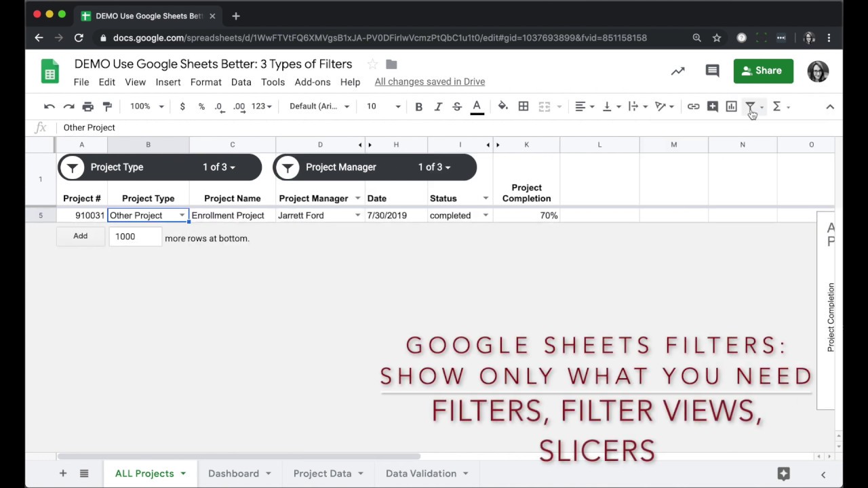Open the Format menu

coord(205,82)
